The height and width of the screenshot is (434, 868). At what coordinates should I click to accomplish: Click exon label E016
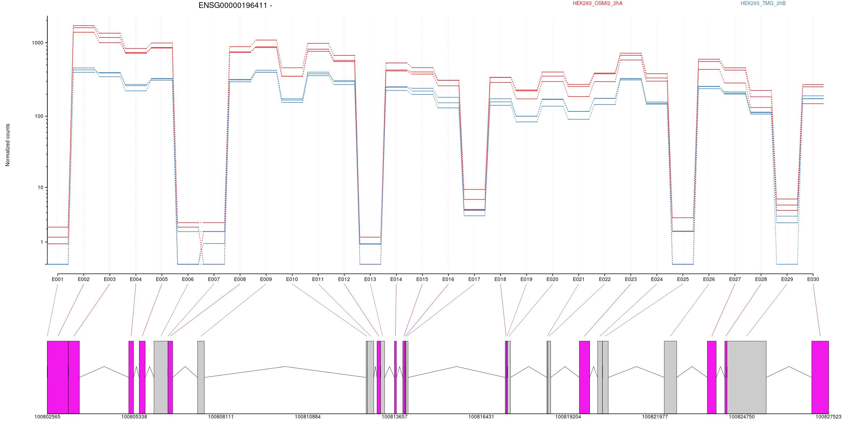click(448, 279)
